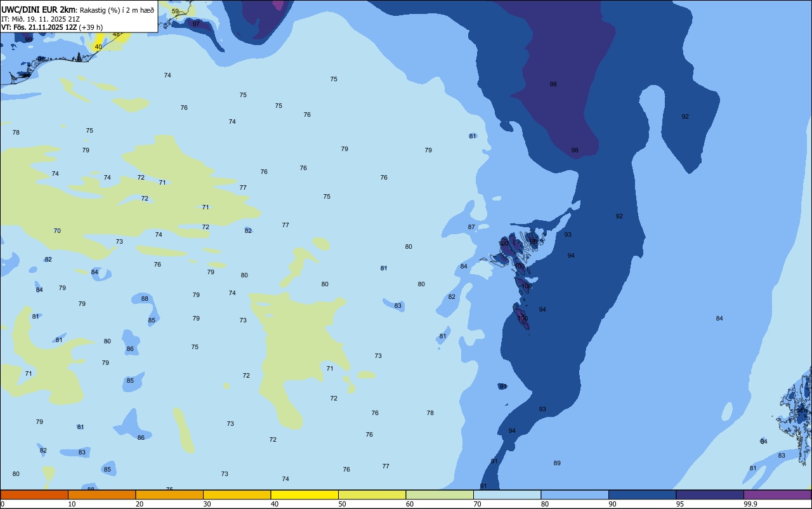Click the purple above-99.9 legend segment
The width and height of the screenshot is (812, 509).
[x=777, y=494]
